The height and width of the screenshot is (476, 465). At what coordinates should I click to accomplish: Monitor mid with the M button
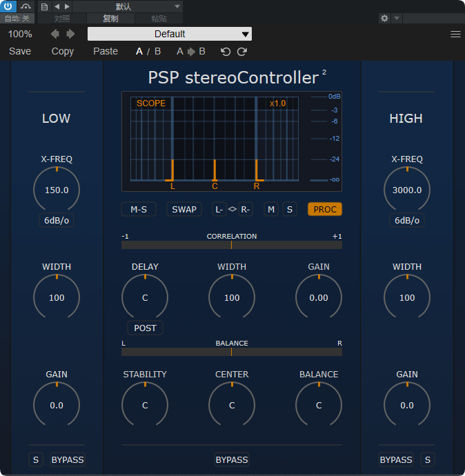(271, 209)
